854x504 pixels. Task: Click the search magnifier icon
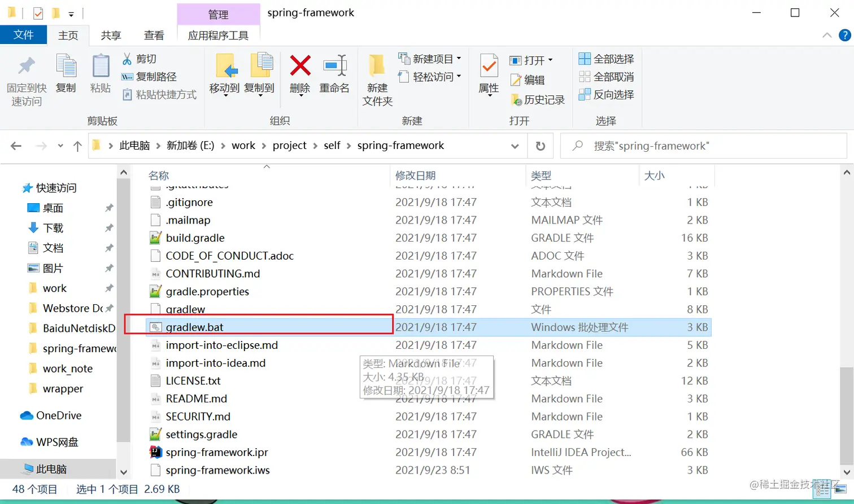577,146
